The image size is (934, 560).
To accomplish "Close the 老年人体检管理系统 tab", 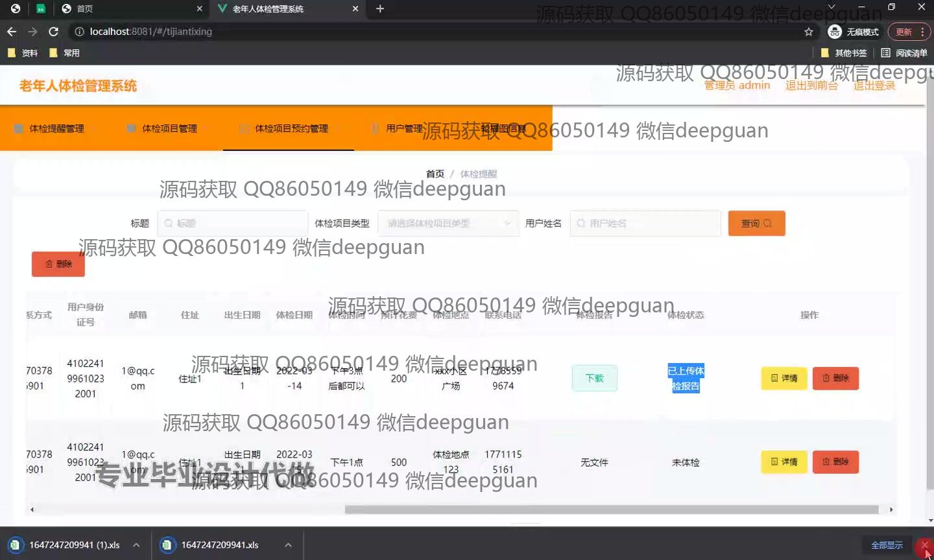I will coord(355,8).
